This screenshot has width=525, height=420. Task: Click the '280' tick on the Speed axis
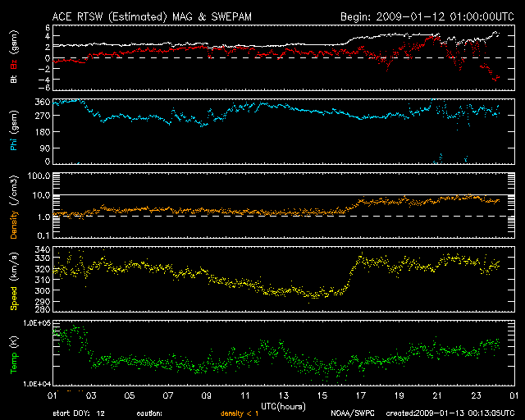pos(43,308)
